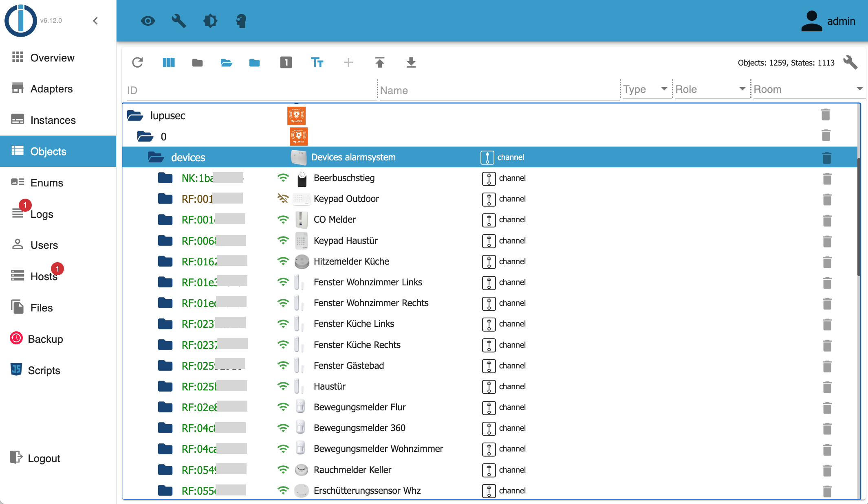The image size is (868, 504).
Task: Open the column configuration icon
Action: [168, 62]
